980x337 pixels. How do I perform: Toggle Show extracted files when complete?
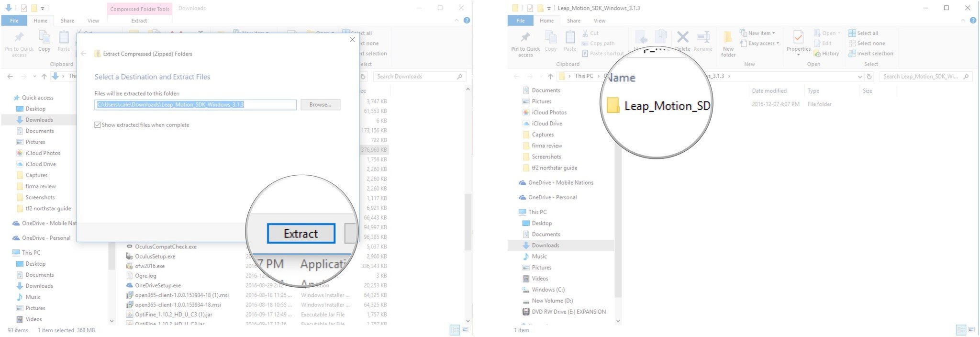142,125
